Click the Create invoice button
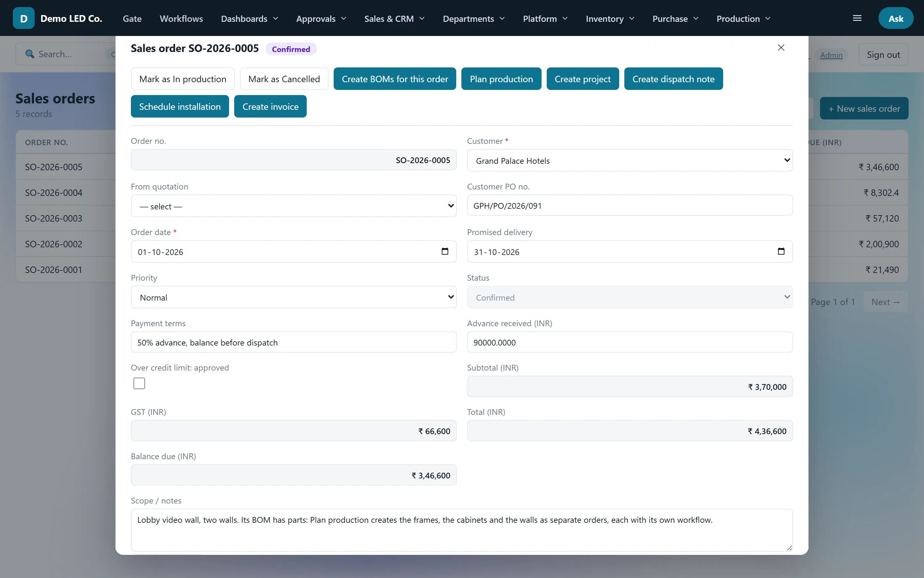 tap(270, 106)
